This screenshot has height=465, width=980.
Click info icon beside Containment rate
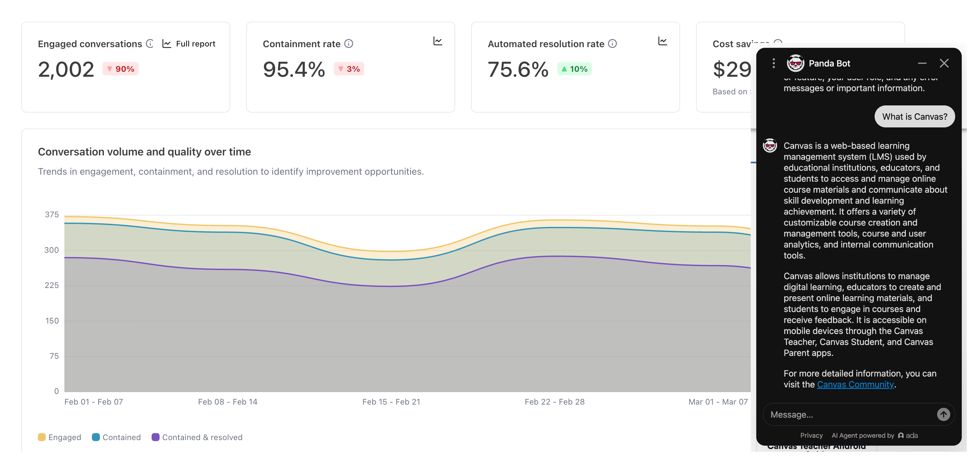[348, 44]
